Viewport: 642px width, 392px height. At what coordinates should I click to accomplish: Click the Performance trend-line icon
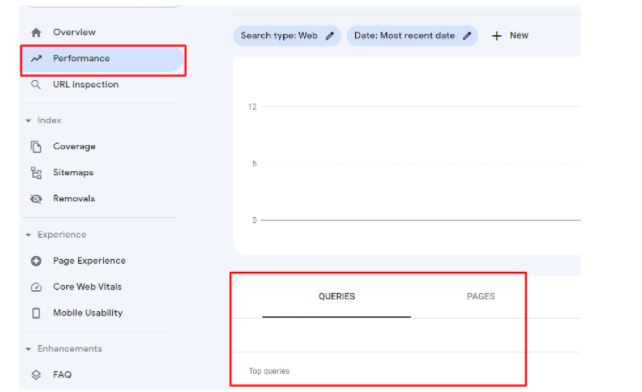click(x=36, y=59)
